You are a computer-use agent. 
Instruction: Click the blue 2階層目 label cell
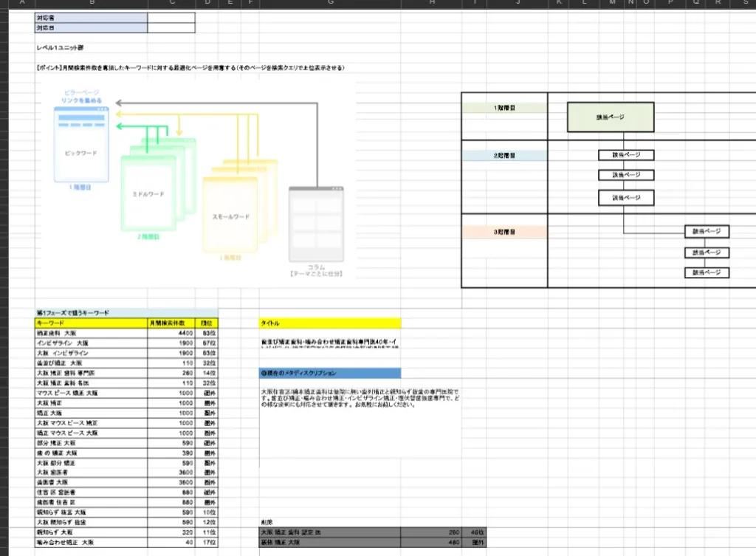pyautogui.click(x=504, y=156)
